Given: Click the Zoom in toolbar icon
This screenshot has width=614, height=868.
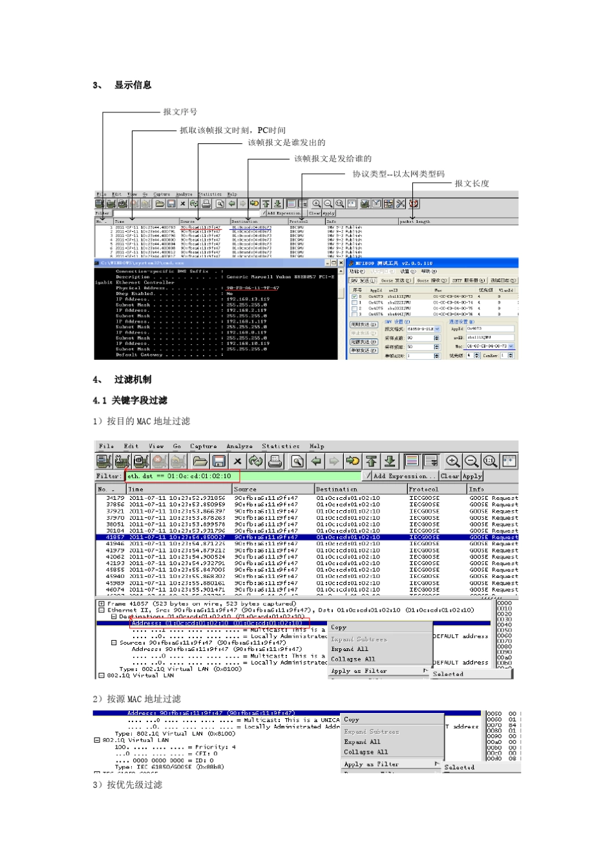Looking at the screenshot, I should tap(453, 461).
